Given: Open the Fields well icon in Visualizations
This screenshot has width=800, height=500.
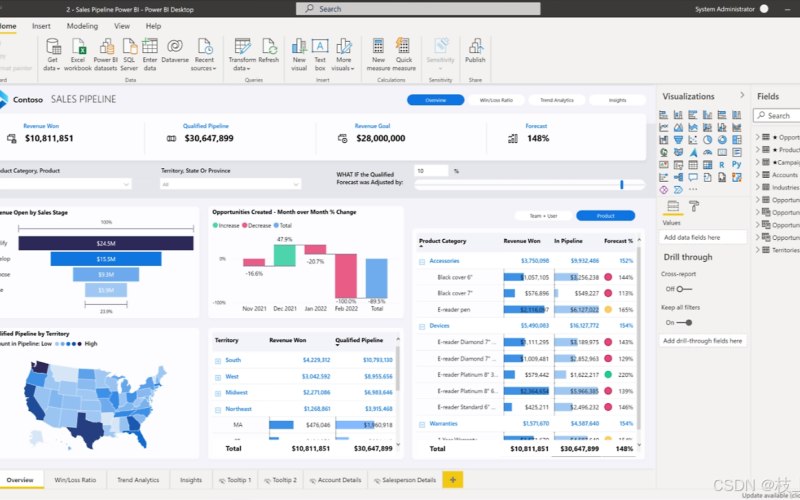Looking at the screenshot, I should (x=673, y=206).
